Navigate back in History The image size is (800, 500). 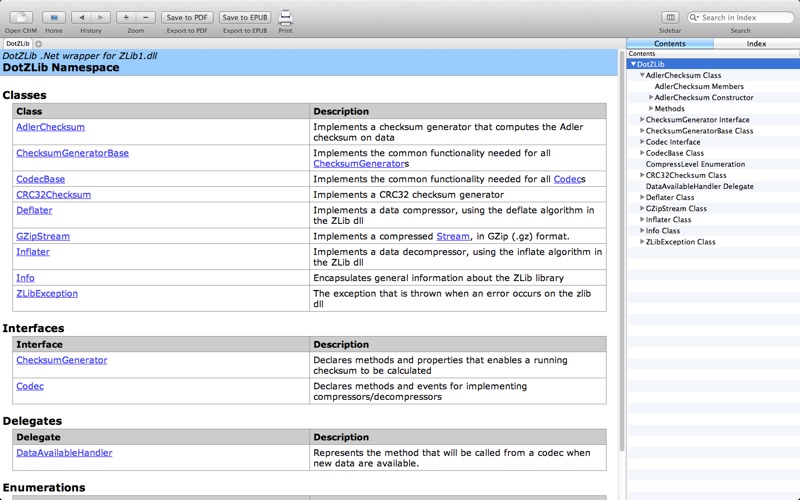pos(81,17)
